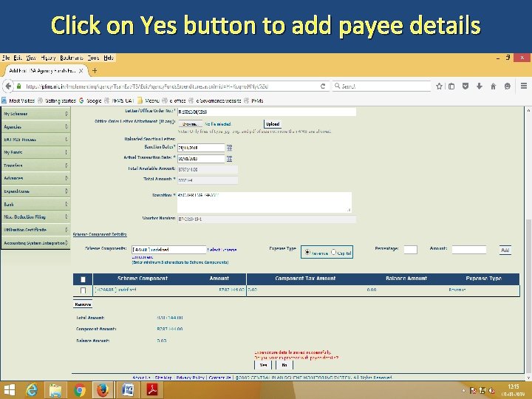Click the Narration text area

tap(265, 202)
